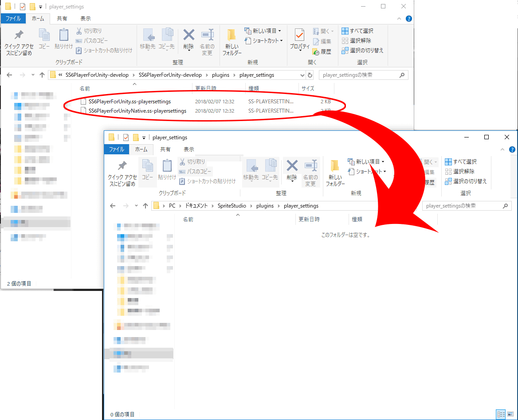Click search box in front window
Screen dimensions: 518x420
tap(467, 206)
